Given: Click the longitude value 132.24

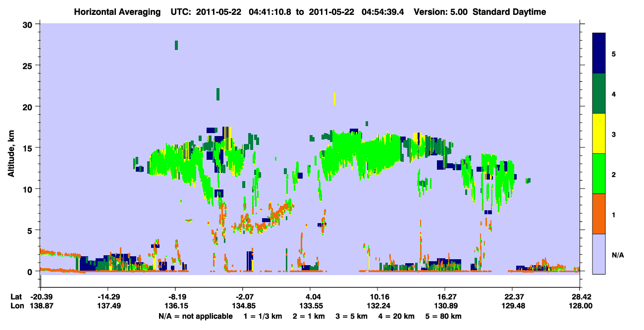Looking at the screenshot, I should [377, 306].
